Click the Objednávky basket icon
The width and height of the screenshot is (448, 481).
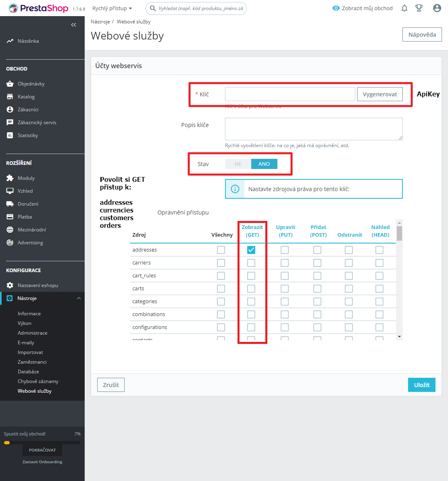click(10, 84)
